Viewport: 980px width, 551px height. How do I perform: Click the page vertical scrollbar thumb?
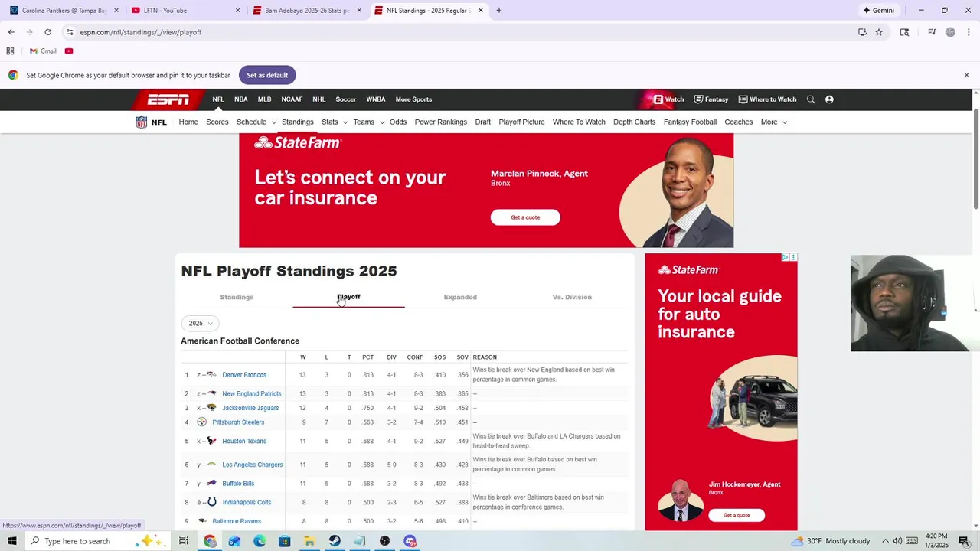976,158
